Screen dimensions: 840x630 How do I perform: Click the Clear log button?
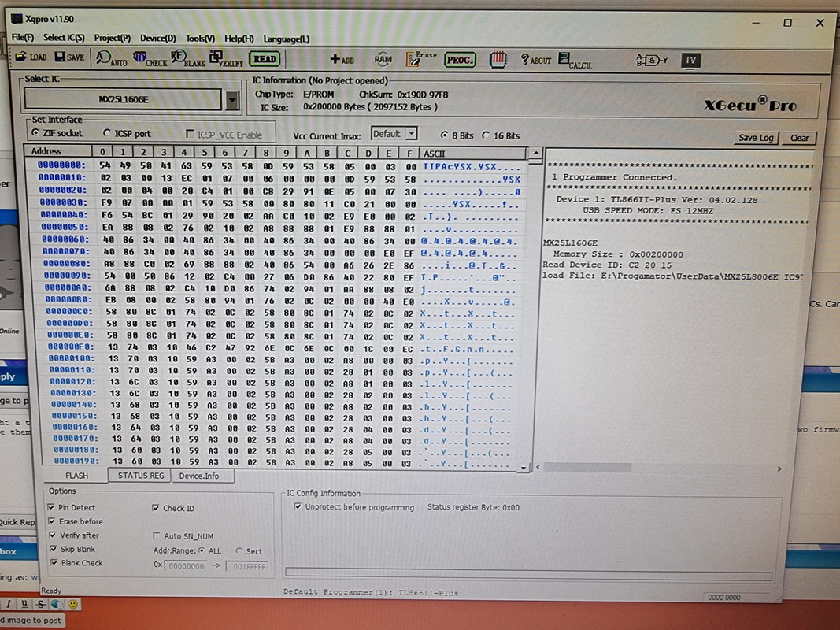(799, 138)
